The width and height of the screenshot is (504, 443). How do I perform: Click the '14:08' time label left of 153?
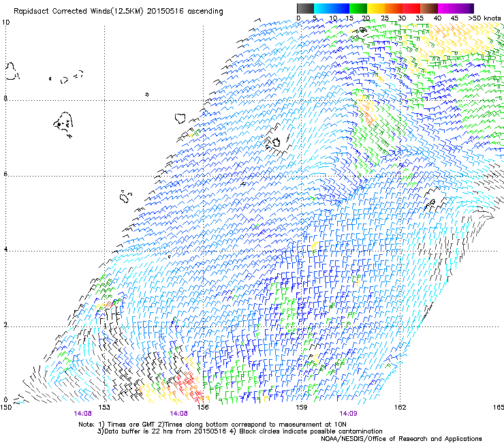click(82, 414)
